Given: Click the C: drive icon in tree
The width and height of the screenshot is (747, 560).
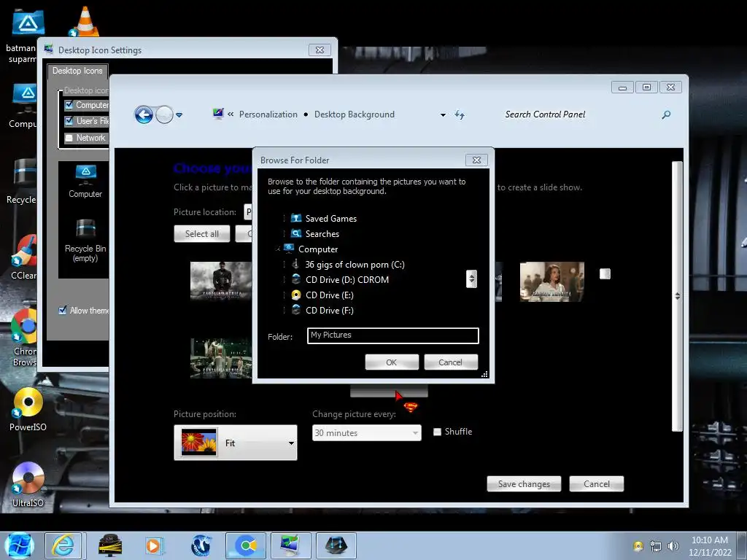Looking at the screenshot, I should pyautogui.click(x=296, y=264).
